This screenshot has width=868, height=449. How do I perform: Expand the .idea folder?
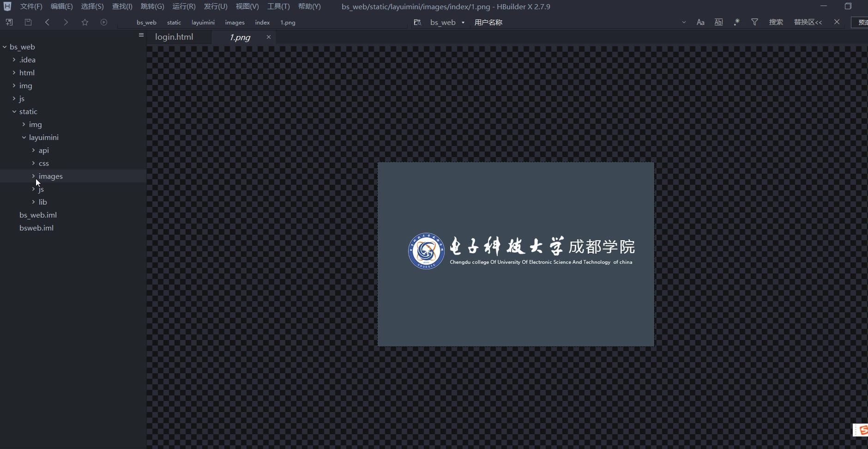pos(14,60)
